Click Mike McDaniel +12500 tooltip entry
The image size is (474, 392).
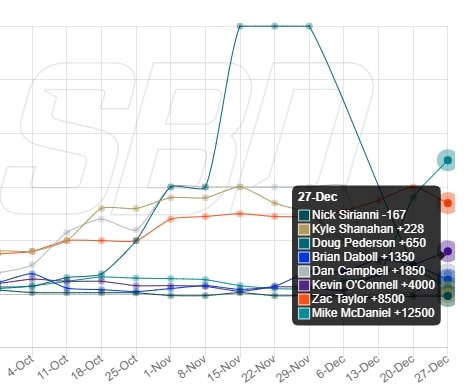[x=367, y=313]
